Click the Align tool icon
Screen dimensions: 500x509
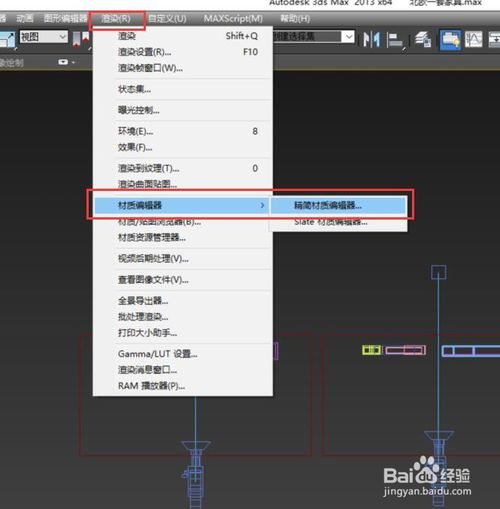coord(395,40)
